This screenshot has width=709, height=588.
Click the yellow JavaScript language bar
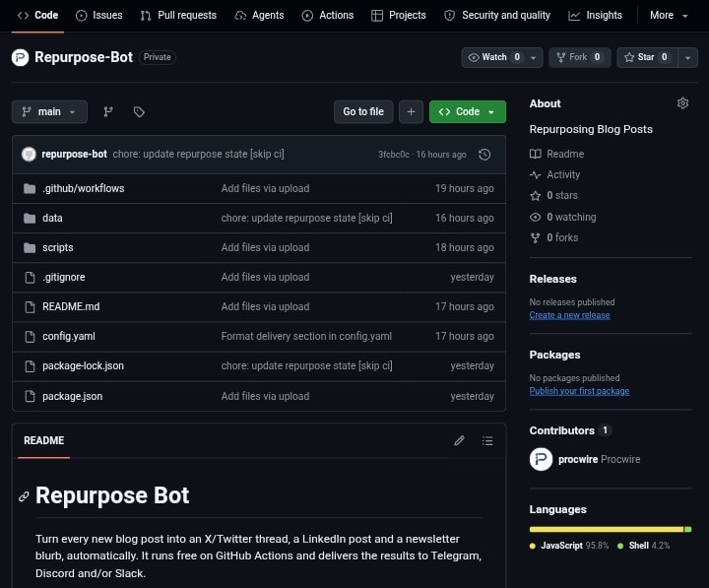click(607, 529)
